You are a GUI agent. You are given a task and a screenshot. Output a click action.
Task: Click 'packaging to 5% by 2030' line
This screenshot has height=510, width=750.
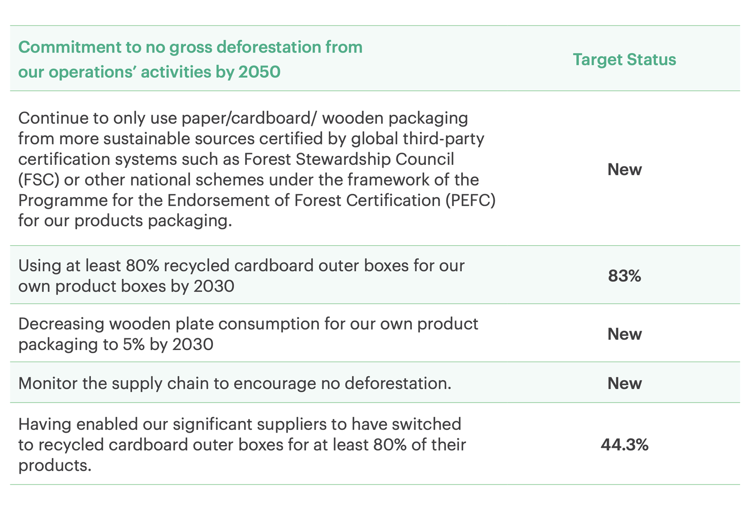click(x=116, y=344)
